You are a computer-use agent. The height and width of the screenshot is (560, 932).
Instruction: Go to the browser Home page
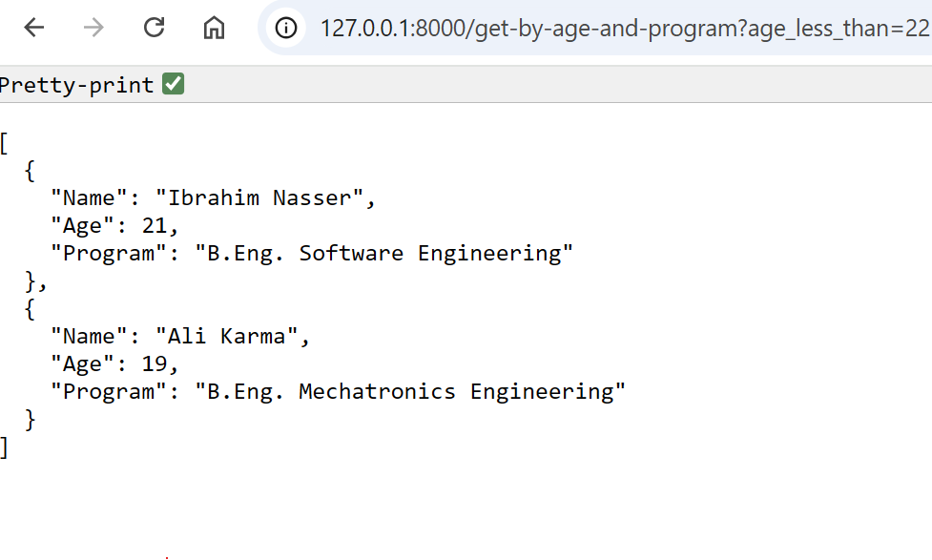tap(214, 28)
